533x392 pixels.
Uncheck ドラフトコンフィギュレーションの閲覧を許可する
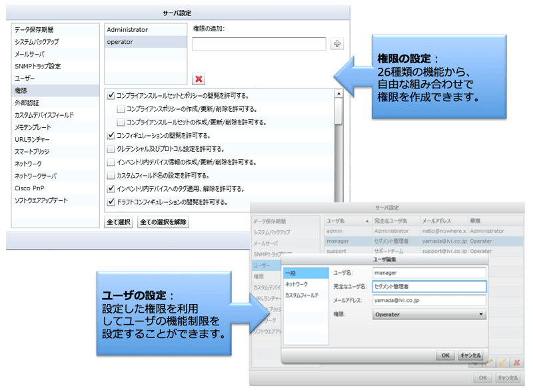pyautogui.click(x=111, y=202)
